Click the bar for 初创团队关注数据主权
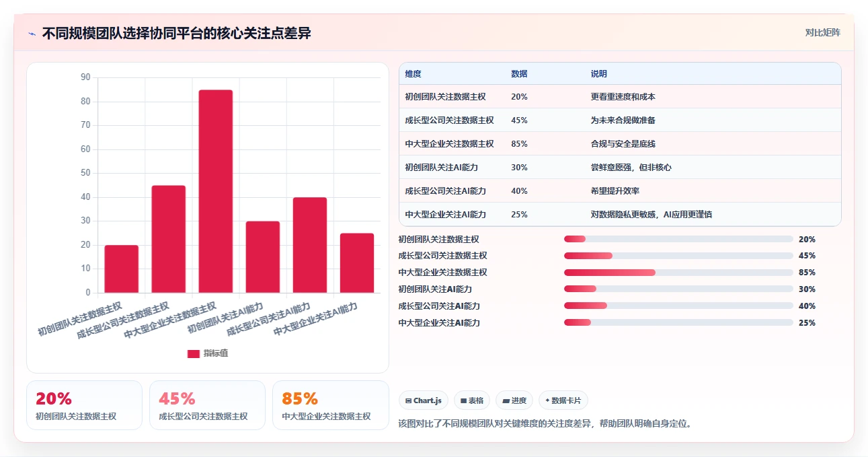This screenshot has width=868, height=457. [x=121, y=269]
